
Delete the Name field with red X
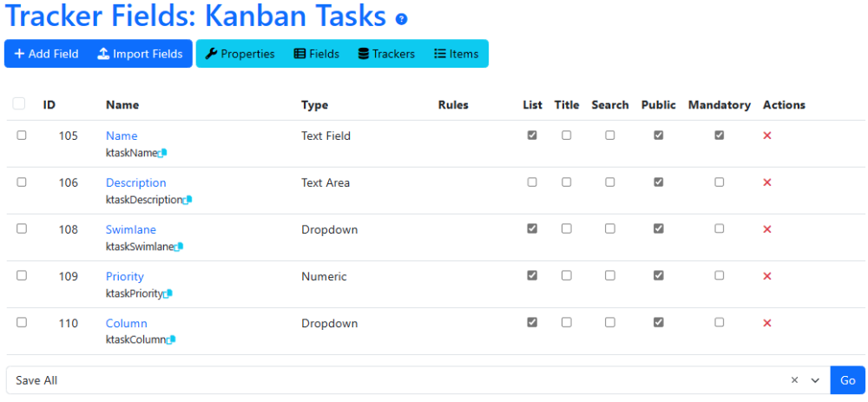[x=767, y=135]
